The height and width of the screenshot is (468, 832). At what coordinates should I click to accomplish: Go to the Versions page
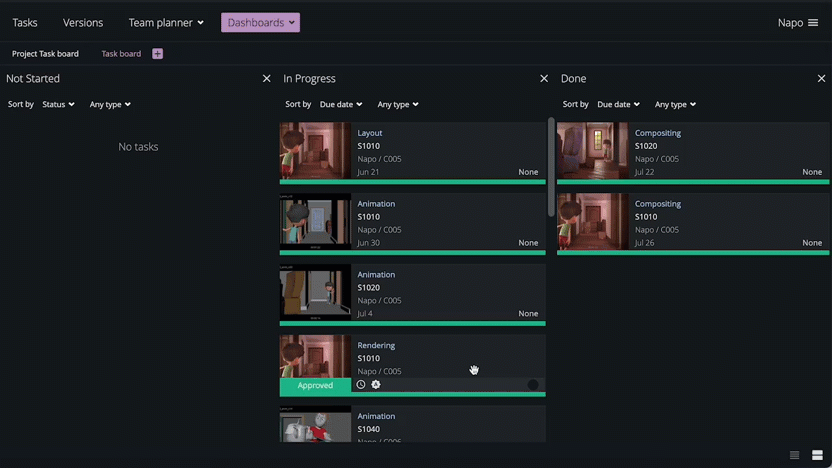pyautogui.click(x=83, y=23)
